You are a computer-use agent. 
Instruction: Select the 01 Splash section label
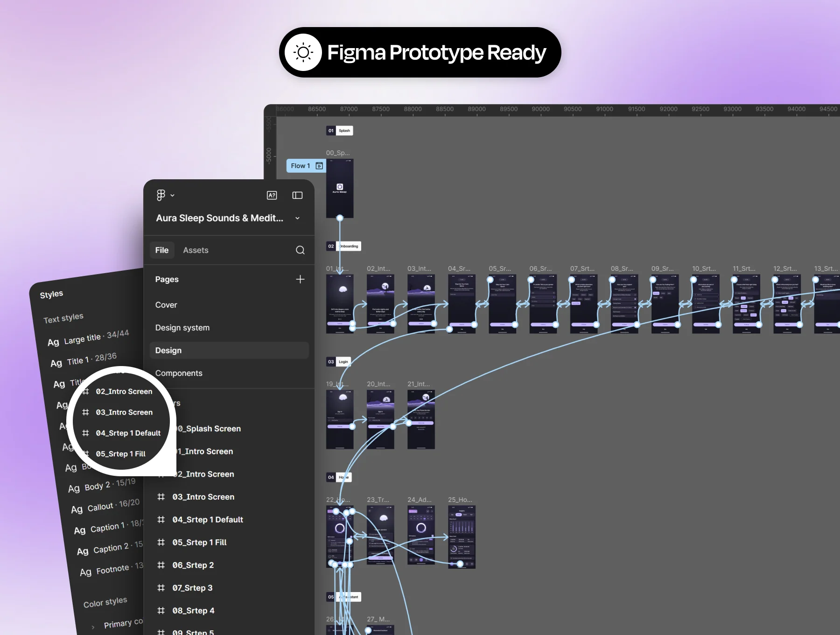(339, 131)
